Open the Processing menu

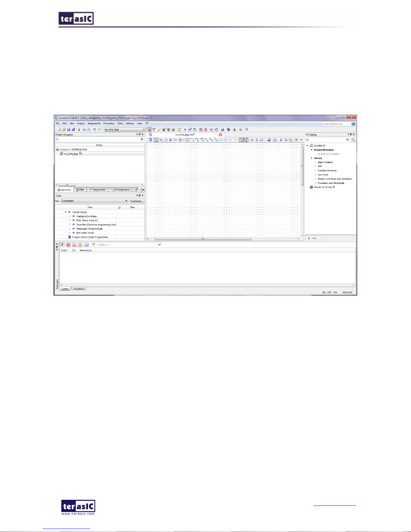109,124
